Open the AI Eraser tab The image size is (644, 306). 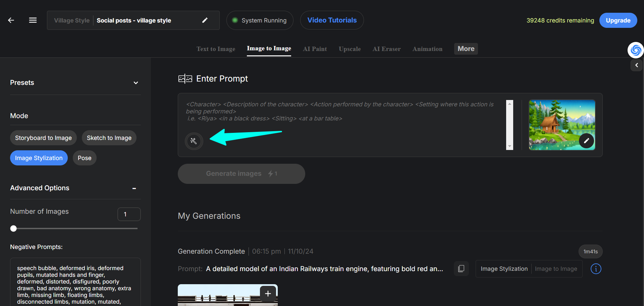386,49
